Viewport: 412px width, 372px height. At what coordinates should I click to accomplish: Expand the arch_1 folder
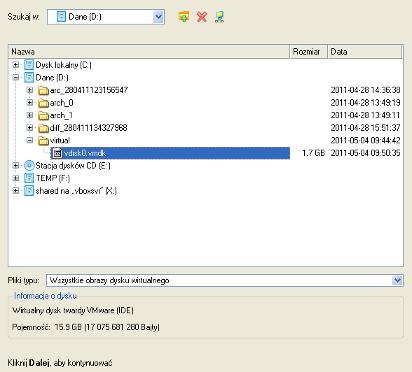point(30,115)
